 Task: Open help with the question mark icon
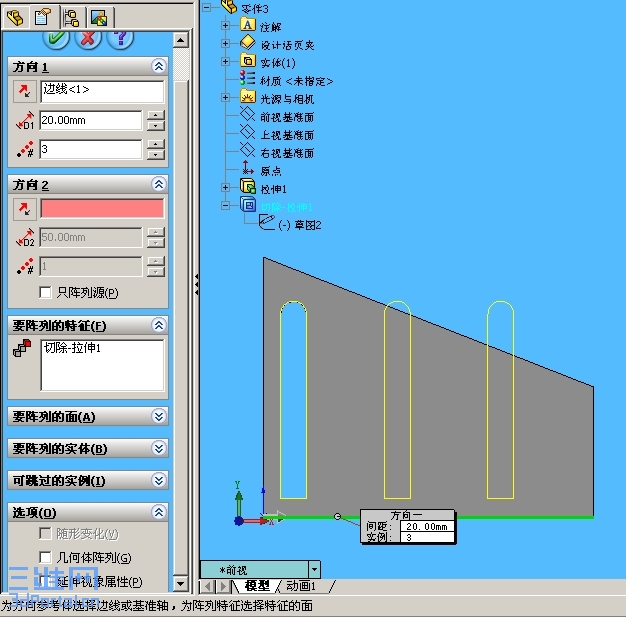pos(120,38)
